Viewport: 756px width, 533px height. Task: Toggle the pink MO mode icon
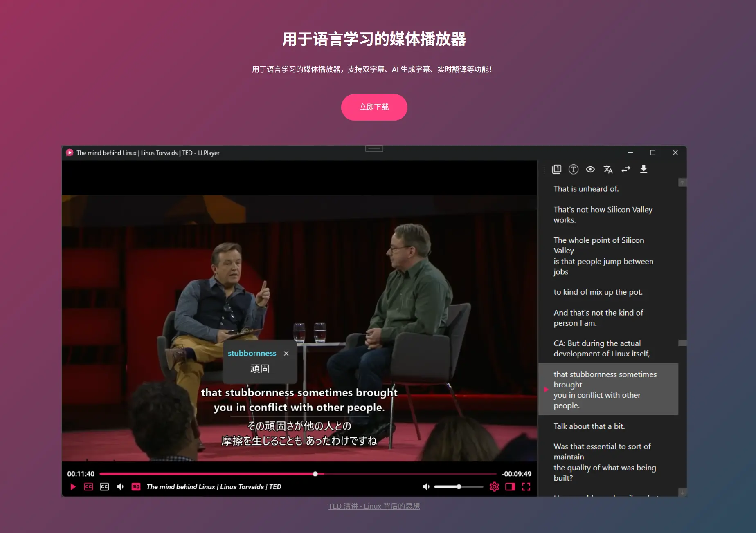pos(136,487)
